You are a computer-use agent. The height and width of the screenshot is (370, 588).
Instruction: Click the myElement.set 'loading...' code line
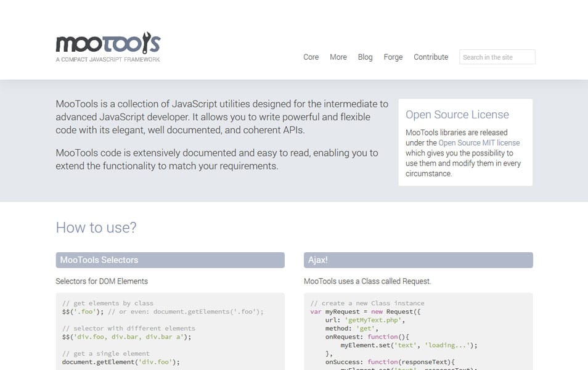point(409,345)
